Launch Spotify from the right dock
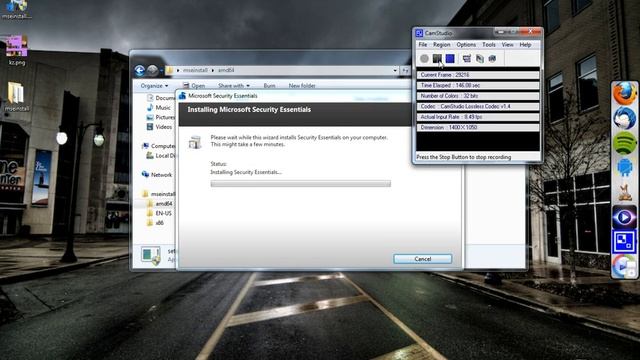Image resolution: width=640 pixels, height=360 pixels. click(x=624, y=143)
